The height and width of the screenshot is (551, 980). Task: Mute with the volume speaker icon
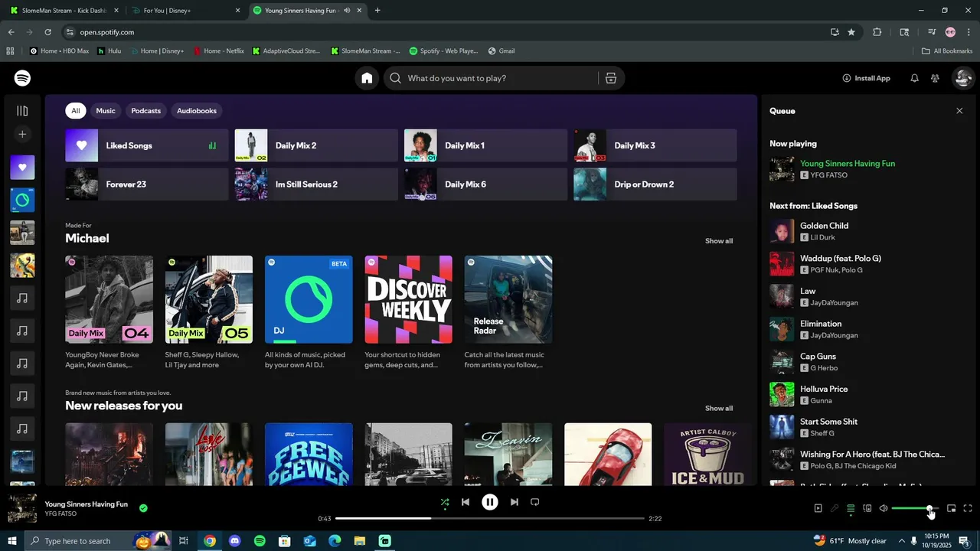tap(884, 508)
